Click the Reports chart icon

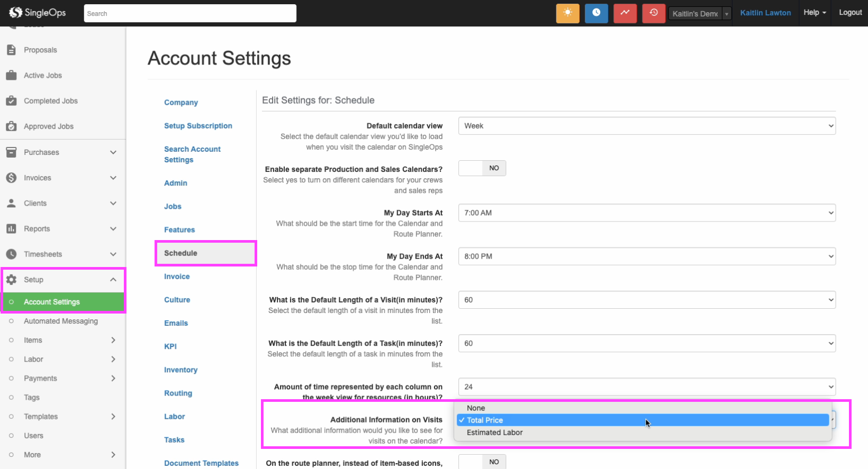pyautogui.click(x=11, y=229)
